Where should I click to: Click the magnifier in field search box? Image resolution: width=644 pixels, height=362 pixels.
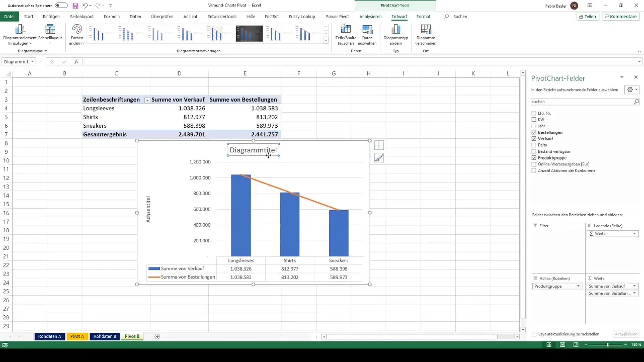coord(636,102)
